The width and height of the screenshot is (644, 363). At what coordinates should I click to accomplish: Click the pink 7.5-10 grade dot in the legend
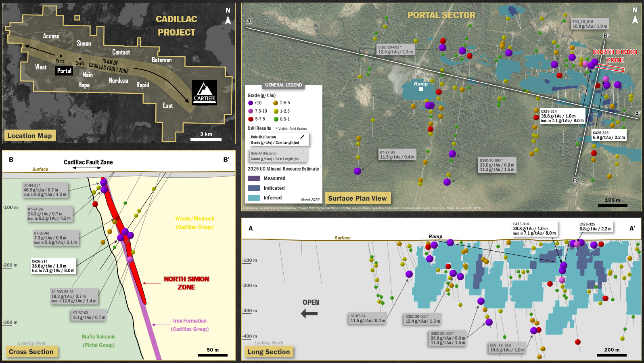point(251,111)
